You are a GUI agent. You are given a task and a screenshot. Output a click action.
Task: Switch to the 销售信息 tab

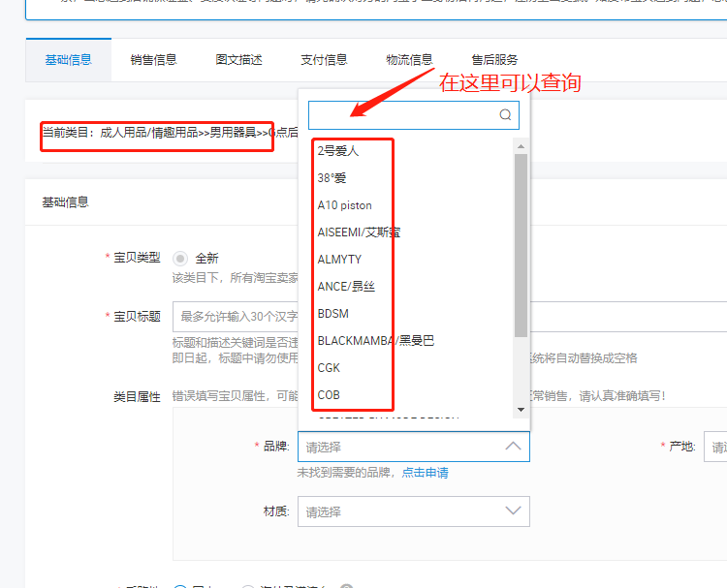[x=153, y=60]
